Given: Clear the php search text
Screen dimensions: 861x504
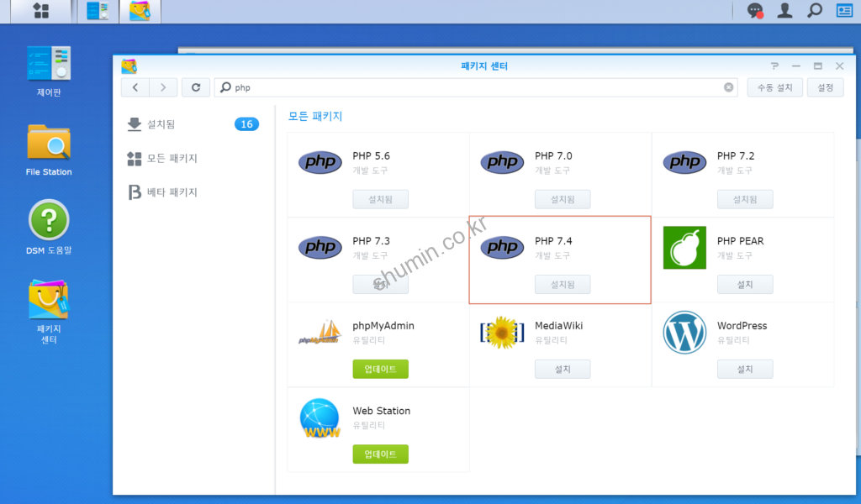Looking at the screenshot, I should [x=729, y=87].
